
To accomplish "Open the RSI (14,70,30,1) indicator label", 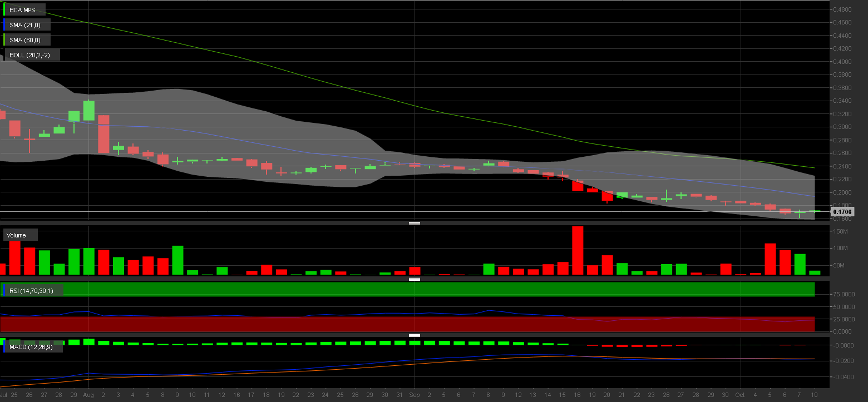I will click(34, 290).
